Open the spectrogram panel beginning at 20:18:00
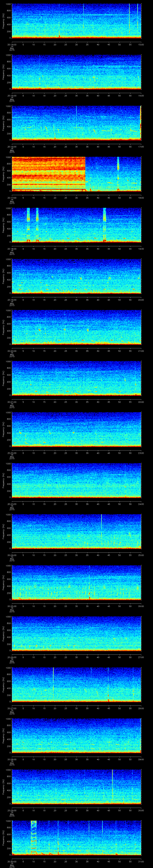 click(x=76, y=225)
